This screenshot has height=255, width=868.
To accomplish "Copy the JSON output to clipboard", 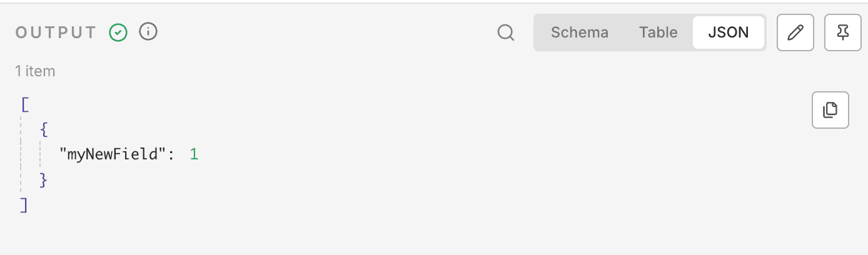I will click(x=830, y=110).
